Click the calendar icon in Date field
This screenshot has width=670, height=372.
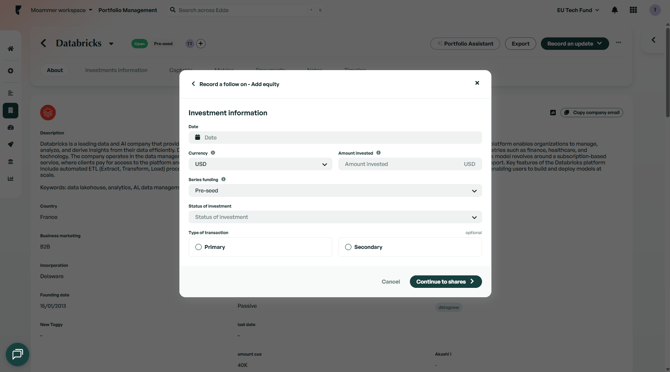tap(197, 138)
